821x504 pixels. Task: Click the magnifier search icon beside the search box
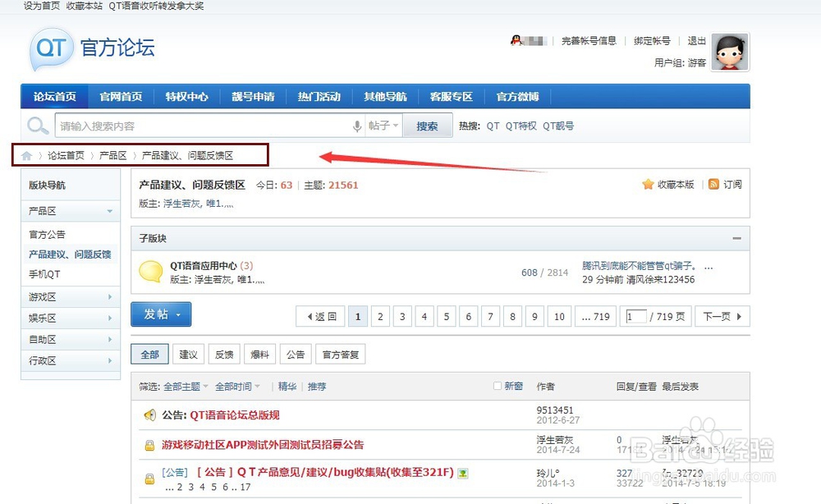point(36,126)
